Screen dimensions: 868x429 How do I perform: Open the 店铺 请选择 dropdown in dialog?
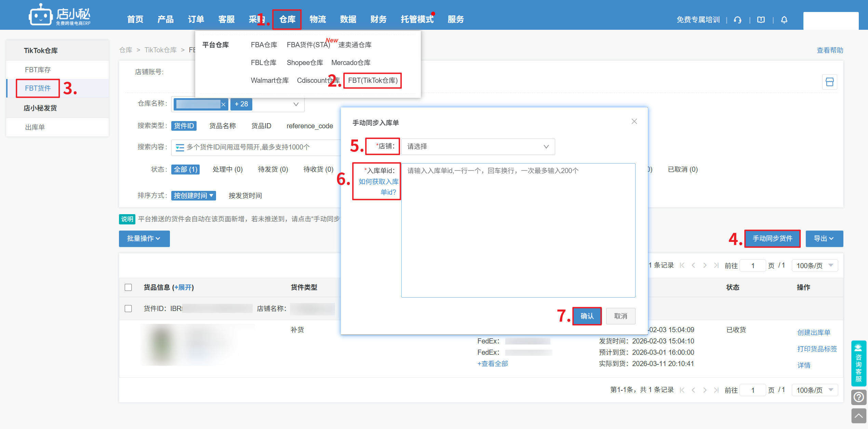tap(478, 147)
